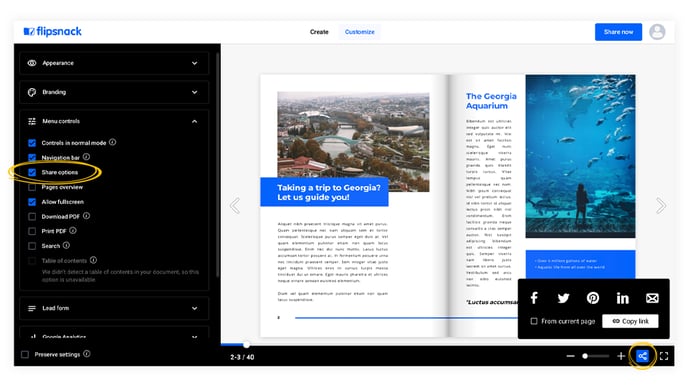Screen dimensions: 688x387
Task: Enable the Search checkbox
Action: pyautogui.click(x=32, y=246)
